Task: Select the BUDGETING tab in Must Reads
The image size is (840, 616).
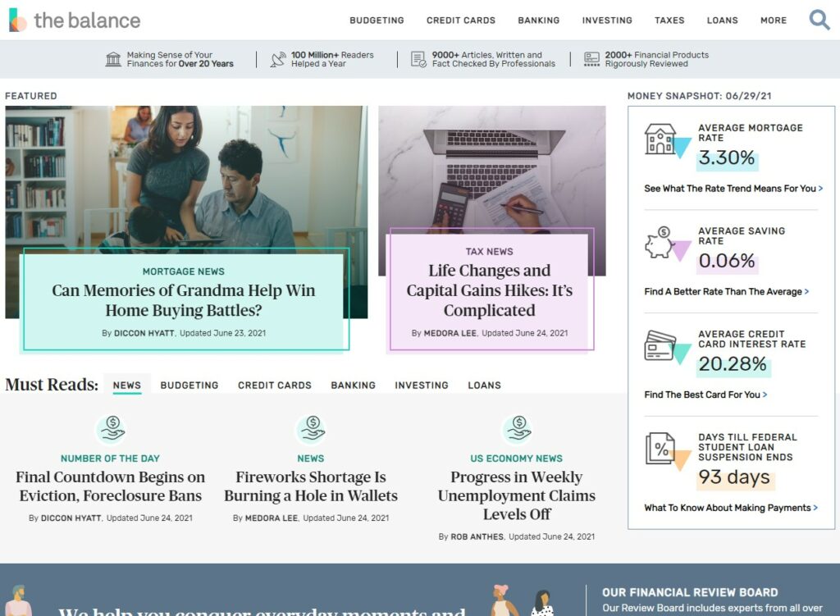Action: 189,386
